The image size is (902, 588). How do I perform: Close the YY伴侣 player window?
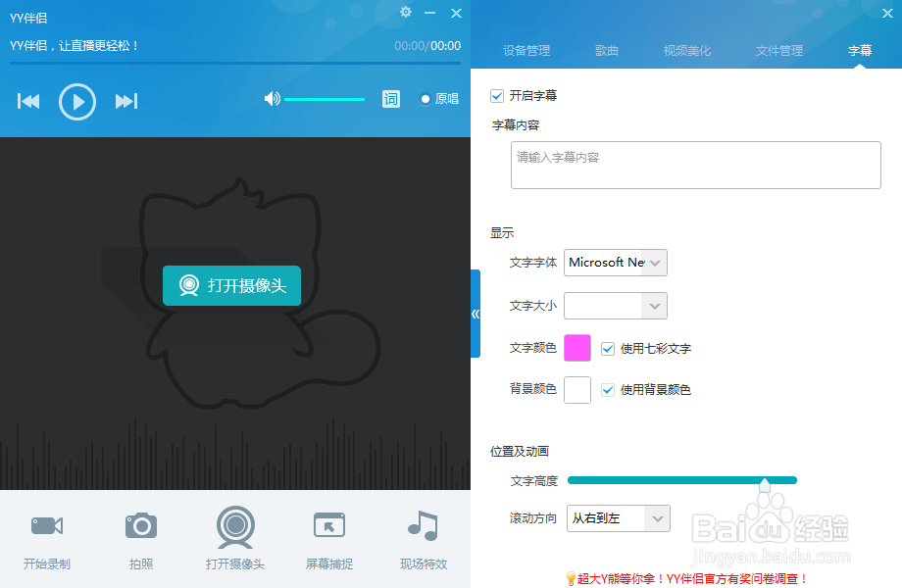point(456,13)
